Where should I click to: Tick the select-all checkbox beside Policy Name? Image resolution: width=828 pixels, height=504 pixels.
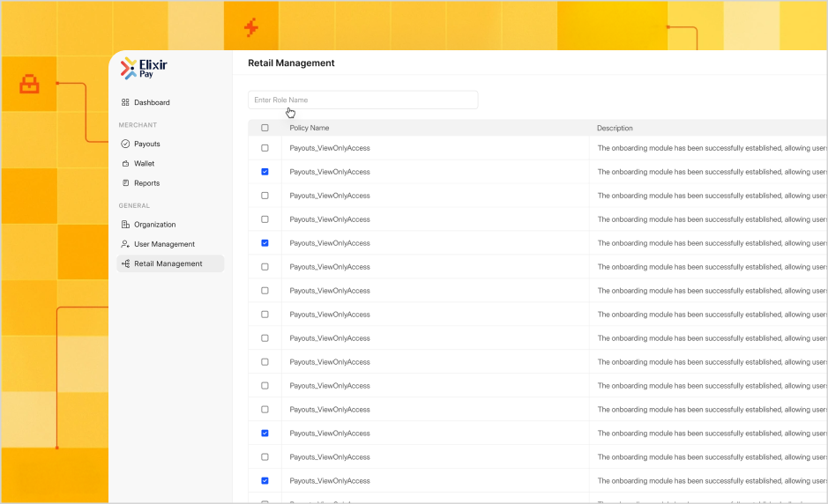(x=265, y=128)
